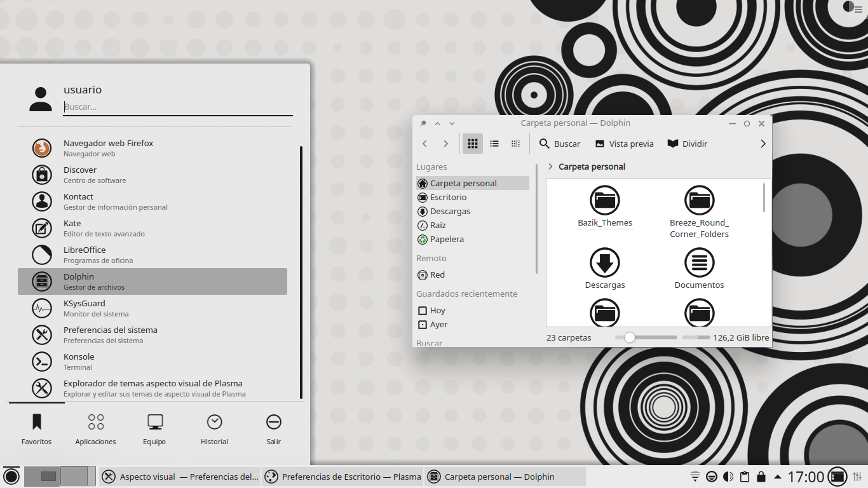Click the padlock tray icon
Screen dimensions: 868x488
point(761,477)
